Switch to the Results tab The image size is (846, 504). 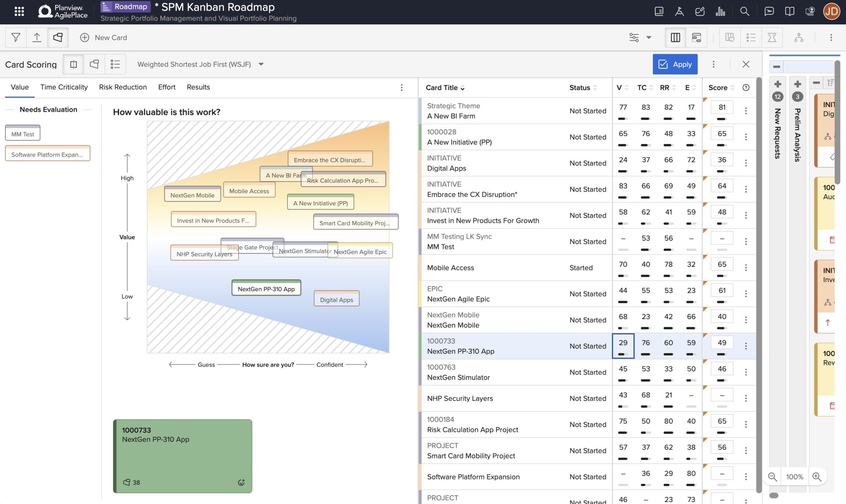[x=198, y=87]
